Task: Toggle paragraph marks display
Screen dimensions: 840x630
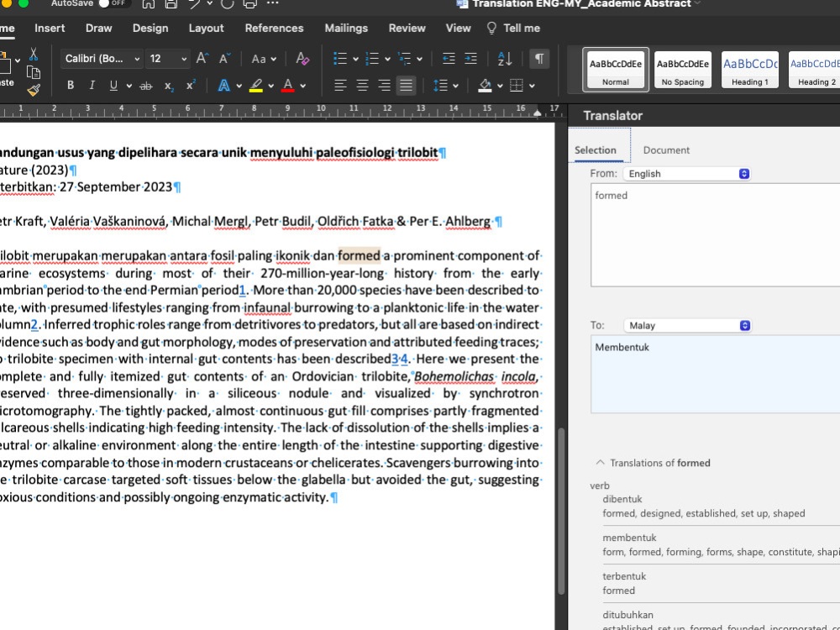Action: [539, 59]
